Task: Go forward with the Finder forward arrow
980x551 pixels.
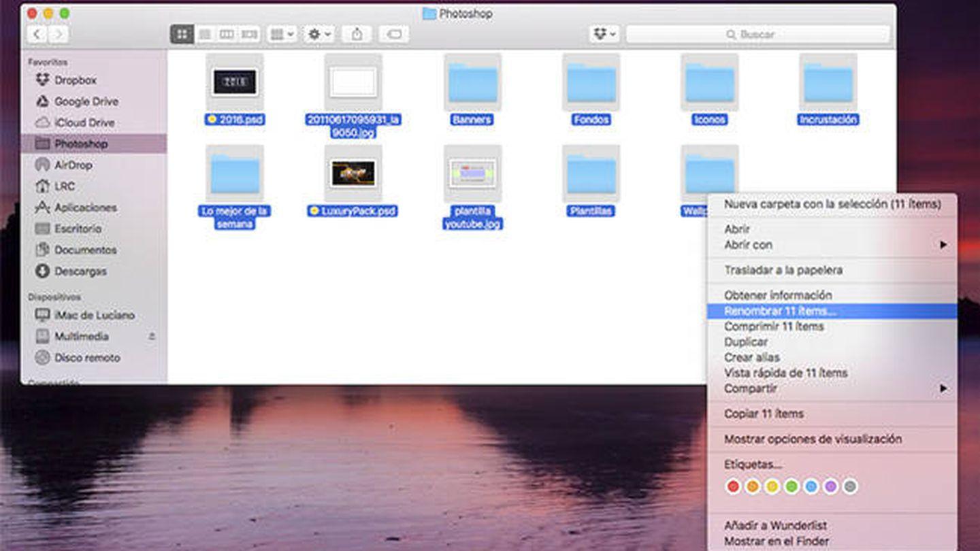Action: point(59,34)
